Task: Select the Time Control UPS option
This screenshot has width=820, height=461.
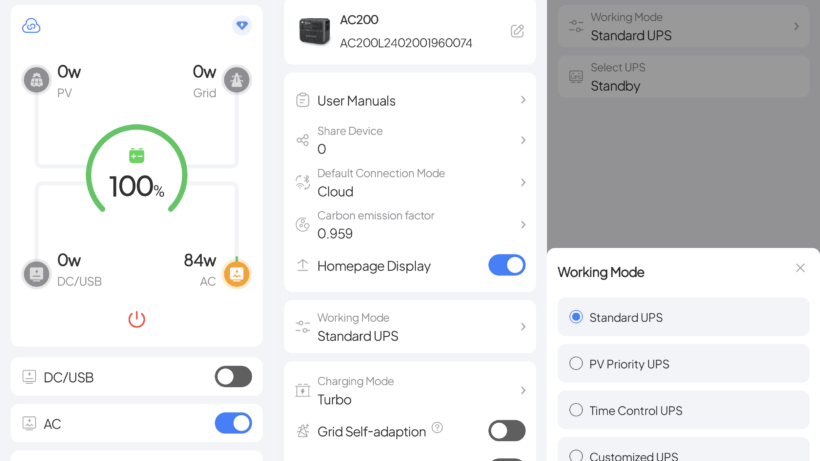Action: [683, 410]
